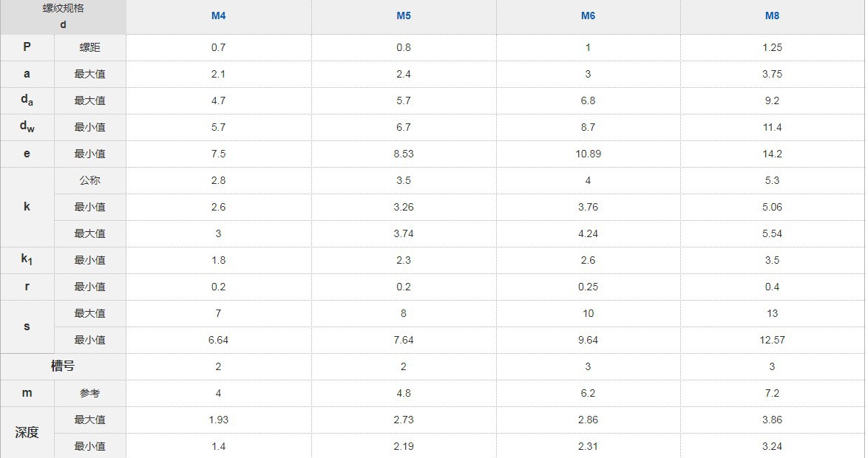
Task: Select the M8 pitch value 1.25
Action: pos(772,47)
